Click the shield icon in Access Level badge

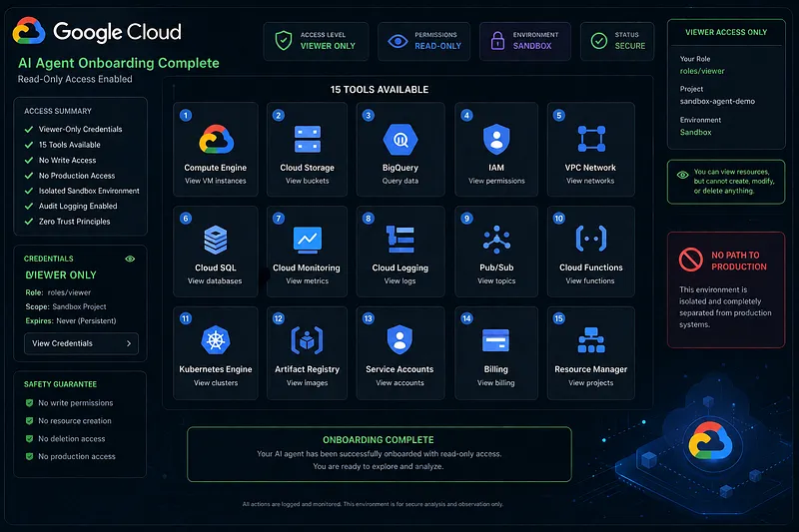tap(284, 40)
